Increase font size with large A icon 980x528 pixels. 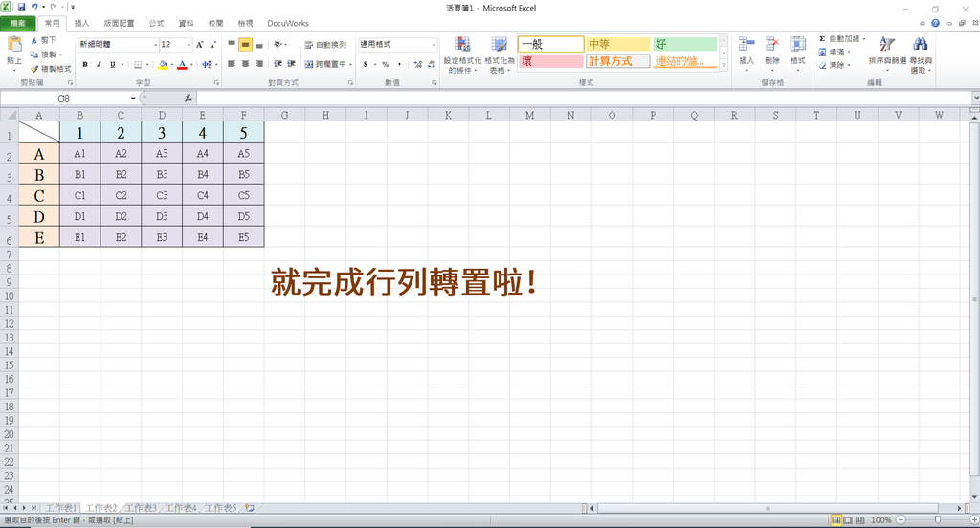pyautogui.click(x=200, y=45)
